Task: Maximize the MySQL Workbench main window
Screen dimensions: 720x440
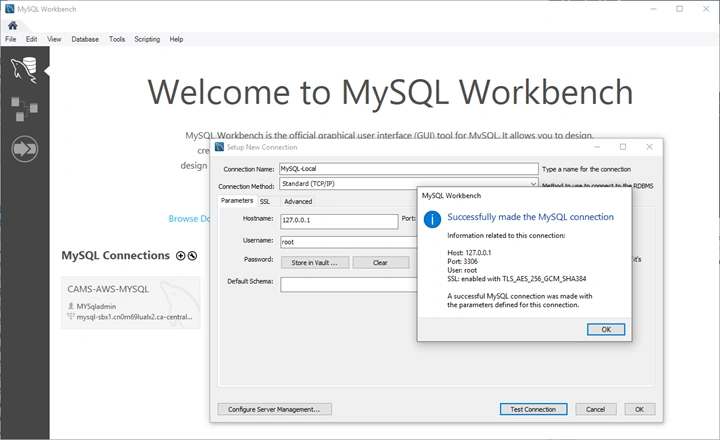Action: coord(680,9)
